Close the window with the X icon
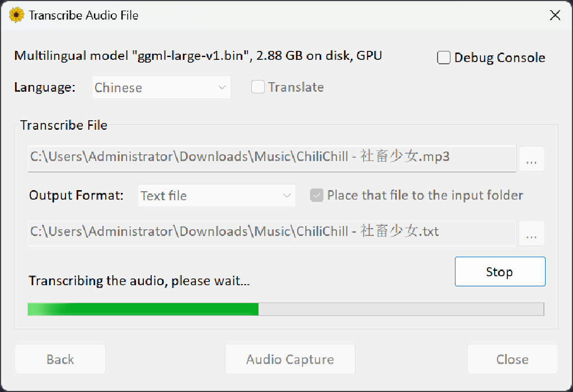573x392 pixels. coord(555,15)
